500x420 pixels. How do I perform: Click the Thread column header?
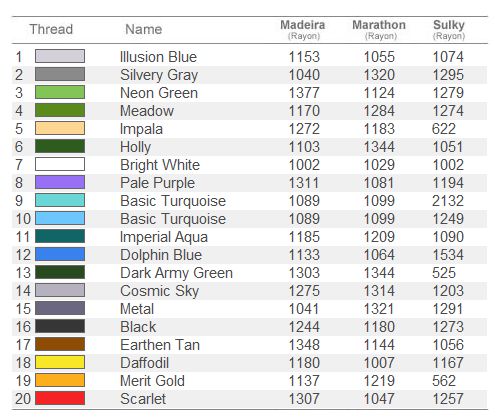pyautogui.click(x=51, y=29)
